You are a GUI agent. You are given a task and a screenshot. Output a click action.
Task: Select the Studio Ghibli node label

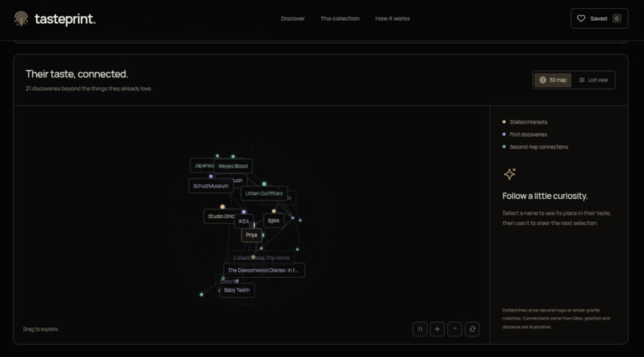point(219,216)
